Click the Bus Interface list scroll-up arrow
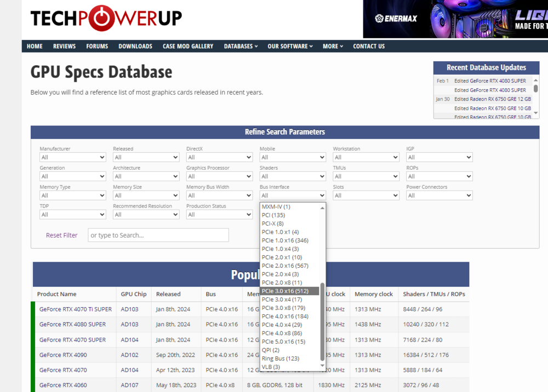 (x=322, y=207)
